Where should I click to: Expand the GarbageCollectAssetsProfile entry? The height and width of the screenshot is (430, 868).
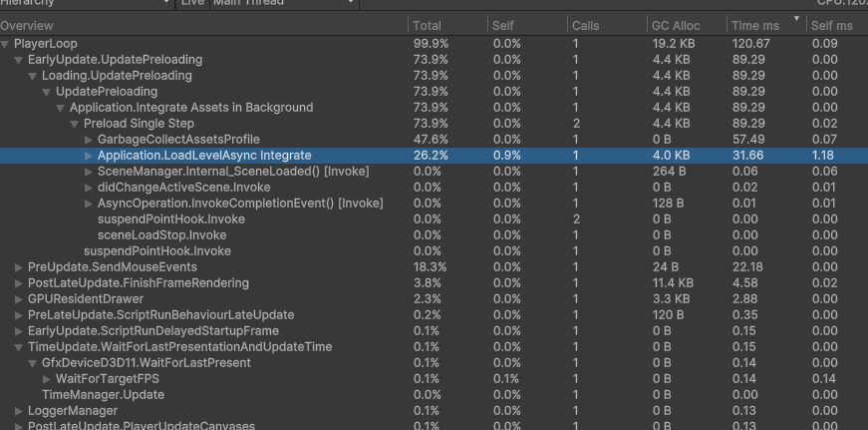pyautogui.click(x=90, y=140)
